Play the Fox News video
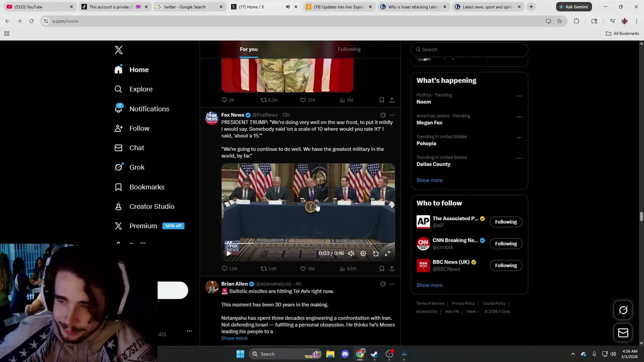The width and height of the screenshot is (644, 362). (228, 253)
